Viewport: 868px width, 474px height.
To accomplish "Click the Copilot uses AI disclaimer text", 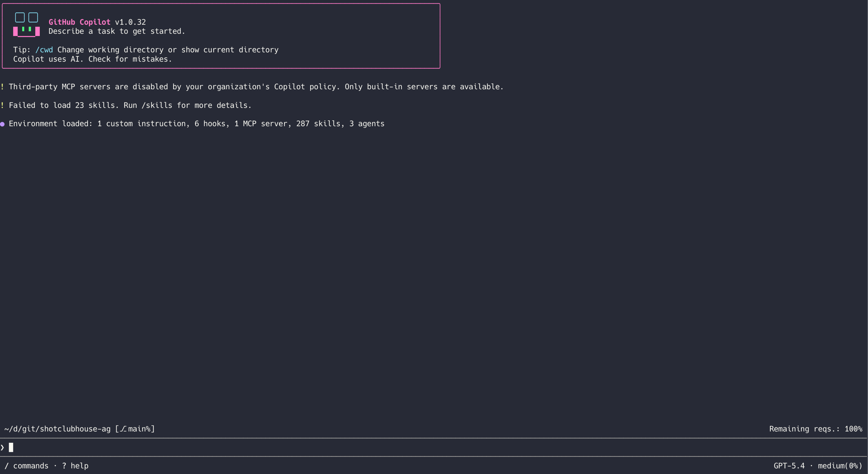I will tap(93, 59).
